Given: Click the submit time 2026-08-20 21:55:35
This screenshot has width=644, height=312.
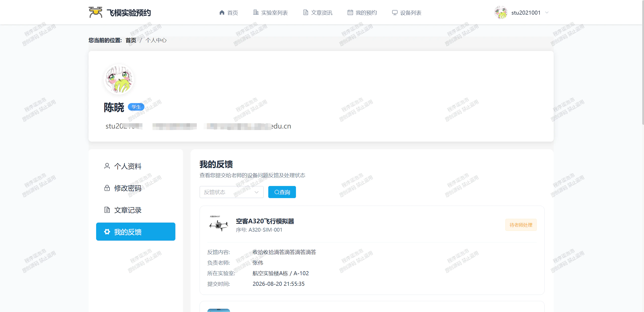Looking at the screenshot, I should [x=279, y=284].
